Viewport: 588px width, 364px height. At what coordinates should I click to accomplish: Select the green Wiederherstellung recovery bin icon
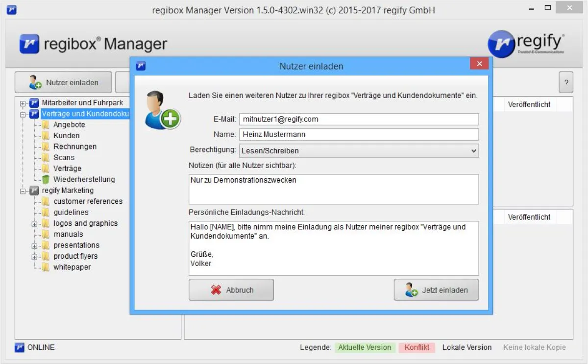46,179
